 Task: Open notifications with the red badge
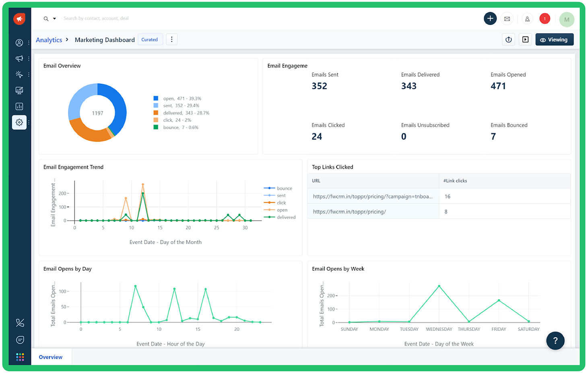pyautogui.click(x=545, y=18)
